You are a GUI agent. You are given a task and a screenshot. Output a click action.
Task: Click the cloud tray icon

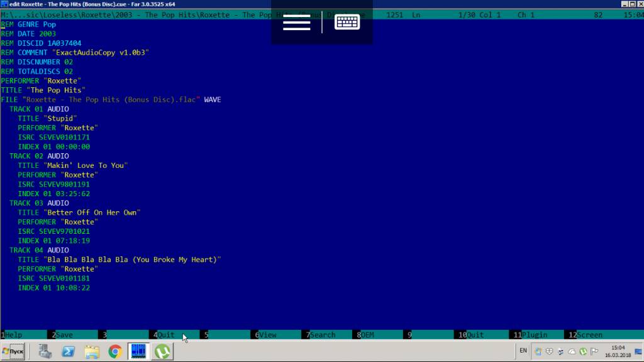point(572,351)
